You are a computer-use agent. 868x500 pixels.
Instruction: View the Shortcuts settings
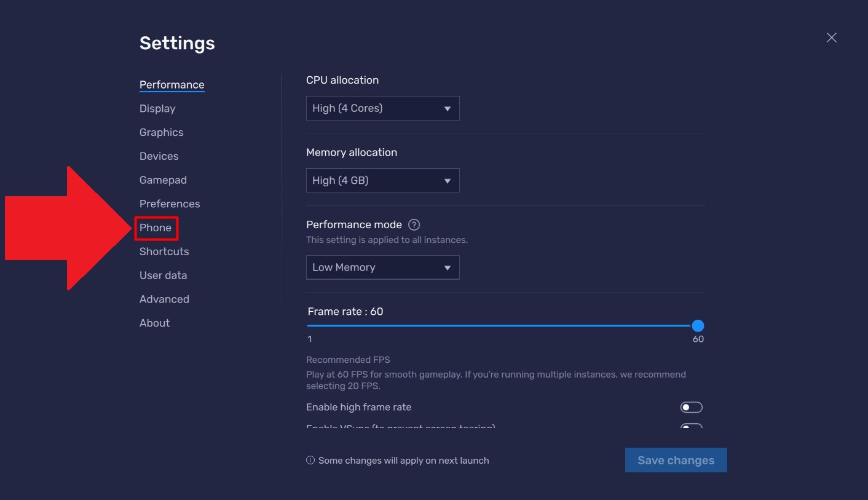pyautogui.click(x=164, y=252)
